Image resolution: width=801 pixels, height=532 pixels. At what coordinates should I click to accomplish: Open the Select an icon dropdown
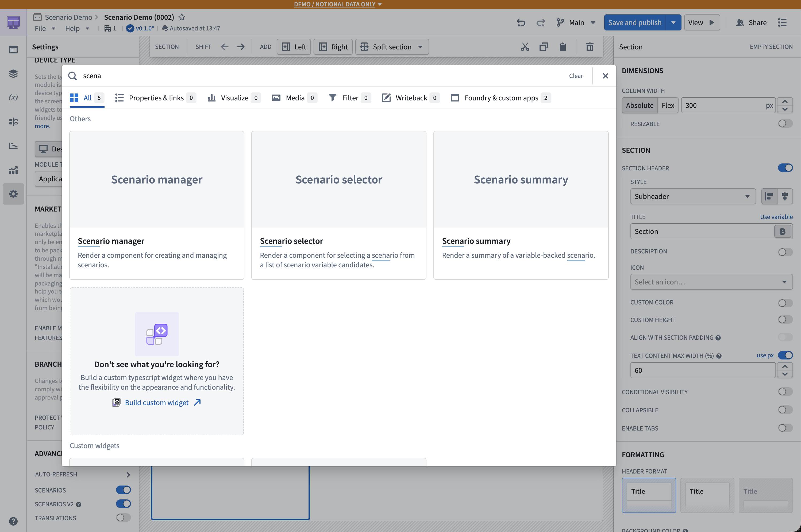711,282
